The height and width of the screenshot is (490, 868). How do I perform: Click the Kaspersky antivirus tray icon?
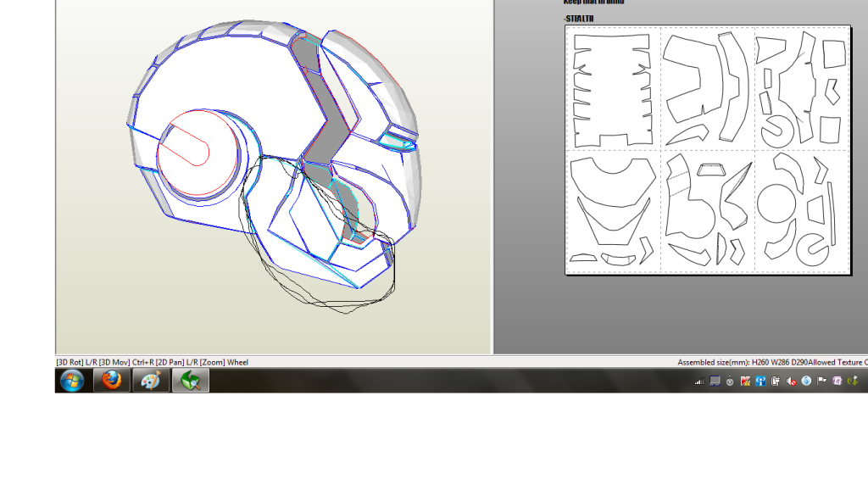746,381
